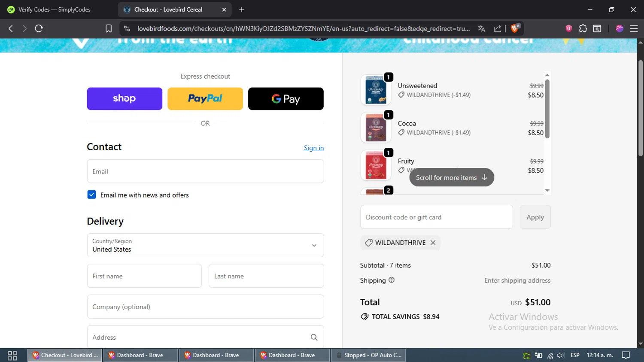Image resolution: width=644 pixels, height=362 pixels.
Task: Click the page scroll down arrow
Action: [x=641, y=344]
